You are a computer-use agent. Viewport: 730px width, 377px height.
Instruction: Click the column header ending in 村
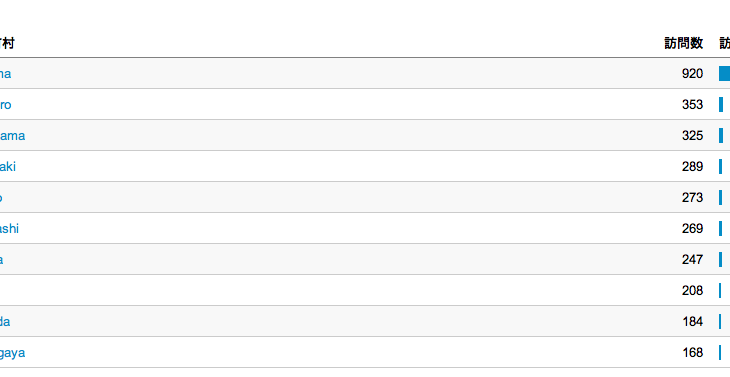pos(7,43)
